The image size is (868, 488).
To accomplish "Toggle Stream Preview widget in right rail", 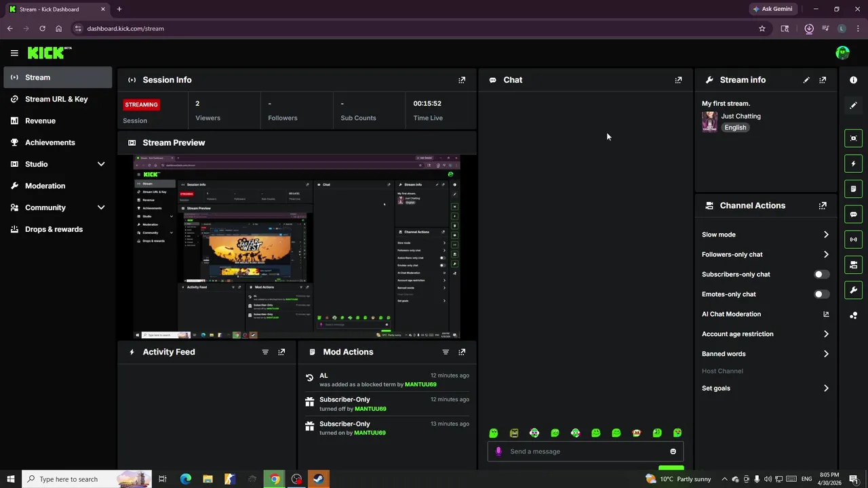I will tap(853, 138).
